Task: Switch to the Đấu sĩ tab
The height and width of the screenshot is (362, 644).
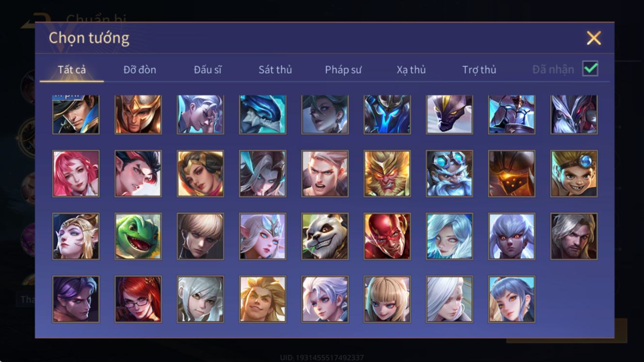Action: coord(208,70)
